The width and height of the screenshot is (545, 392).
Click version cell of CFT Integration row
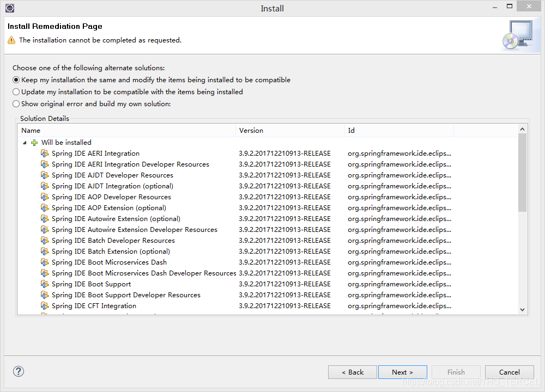(x=284, y=305)
